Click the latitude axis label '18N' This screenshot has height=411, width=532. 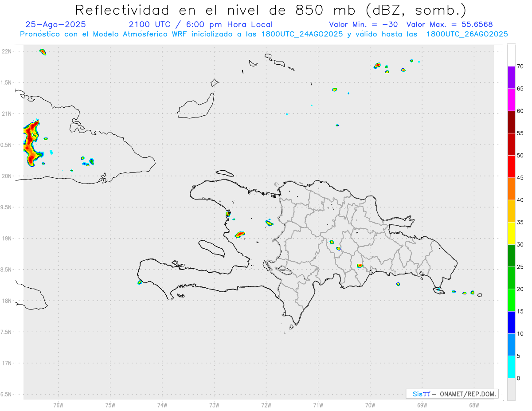click(7, 301)
